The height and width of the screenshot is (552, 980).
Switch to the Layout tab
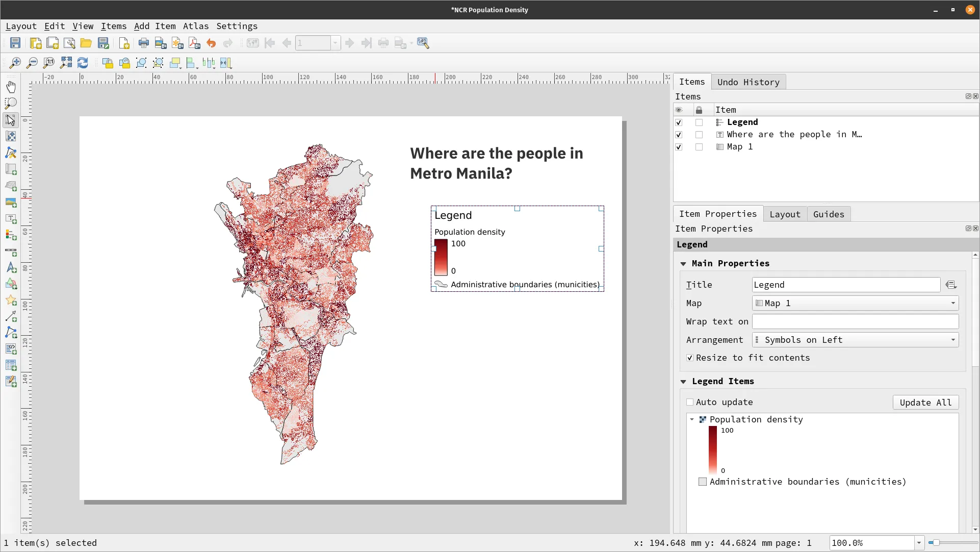tap(785, 213)
